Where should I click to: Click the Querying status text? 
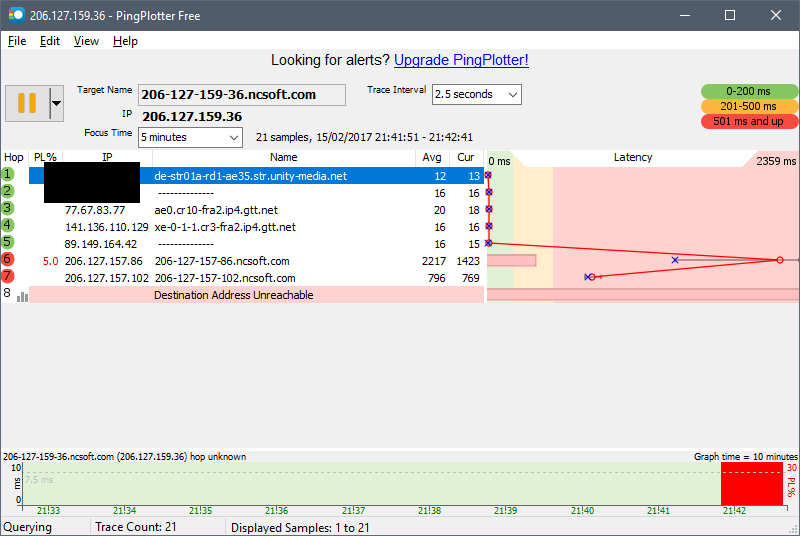(x=28, y=527)
